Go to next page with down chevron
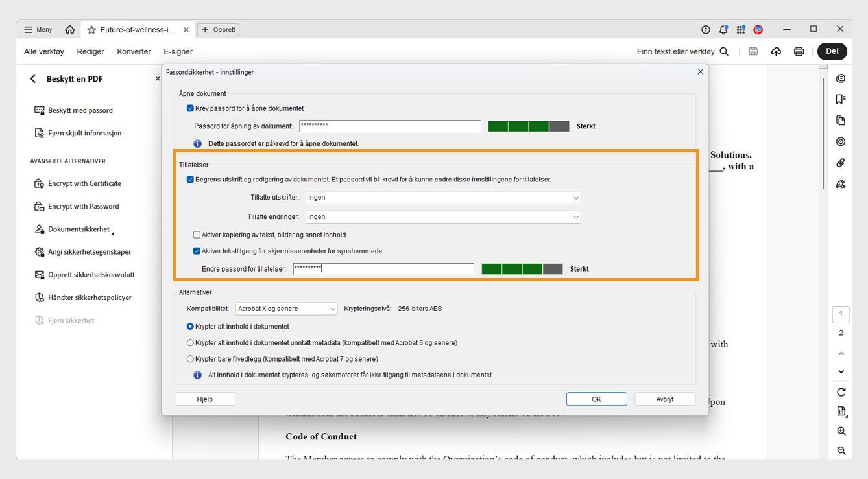This screenshot has height=479, width=868. pyautogui.click(x=841, y=372)
